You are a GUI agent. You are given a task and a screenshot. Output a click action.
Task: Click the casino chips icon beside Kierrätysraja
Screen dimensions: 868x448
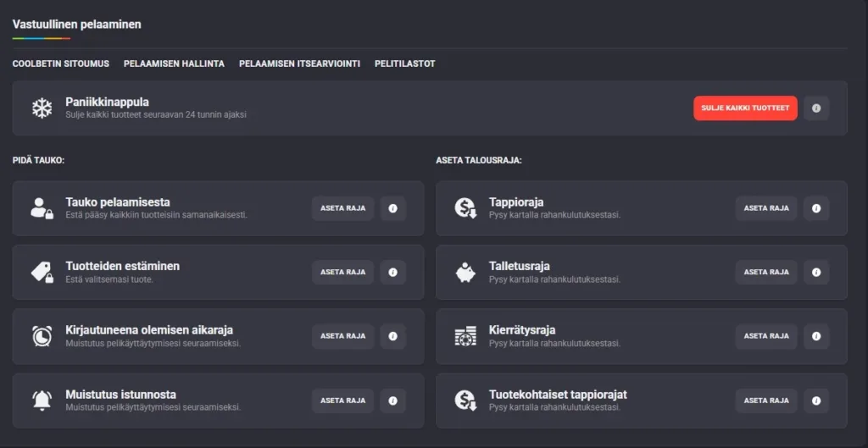click(x=465, y=336)
